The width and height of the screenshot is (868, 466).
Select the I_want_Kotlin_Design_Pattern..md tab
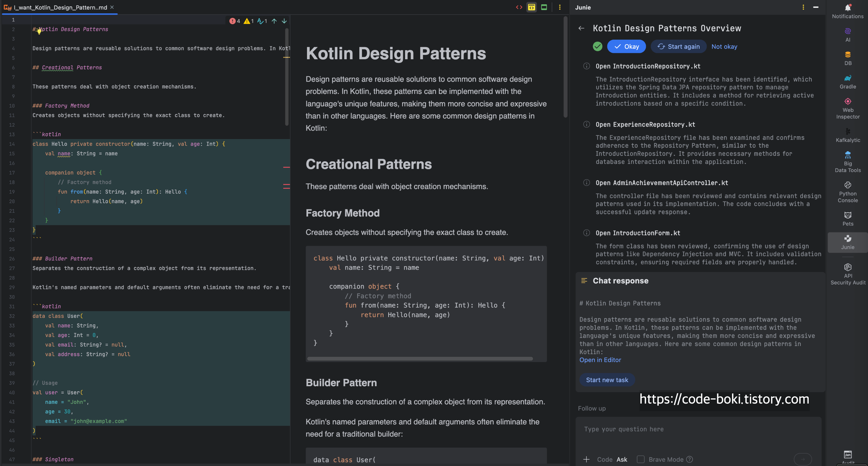click(x=60, y=7)
